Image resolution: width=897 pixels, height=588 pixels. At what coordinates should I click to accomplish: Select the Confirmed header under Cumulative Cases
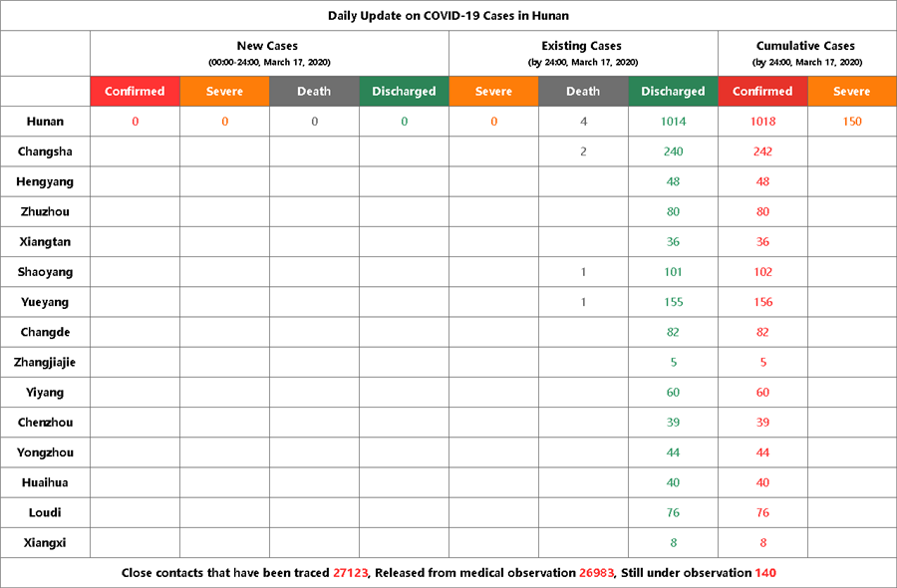click(762, 92)
